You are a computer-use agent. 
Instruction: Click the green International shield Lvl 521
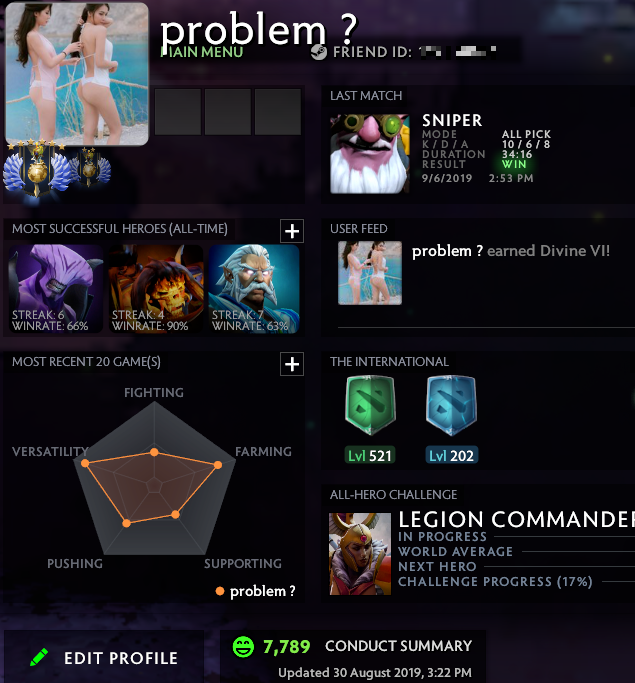(x=370, y=406)
